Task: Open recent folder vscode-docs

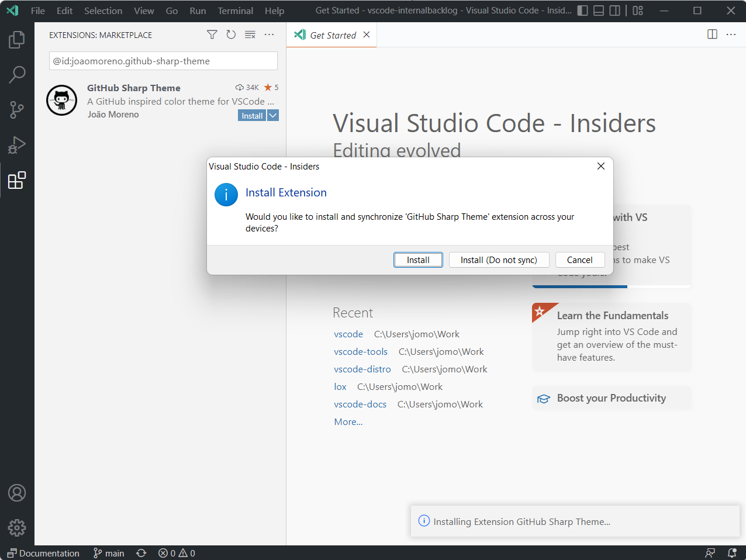Action: point(360,404)
